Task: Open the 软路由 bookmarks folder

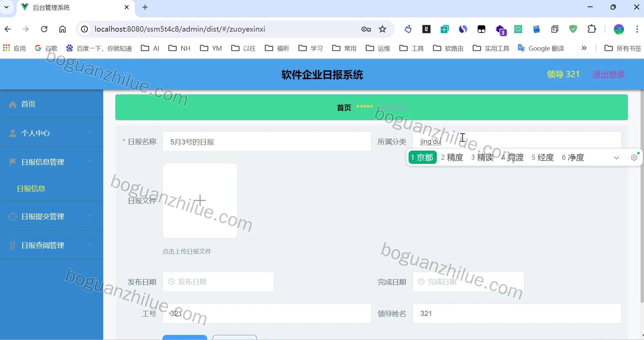Action: coord(448,48)
